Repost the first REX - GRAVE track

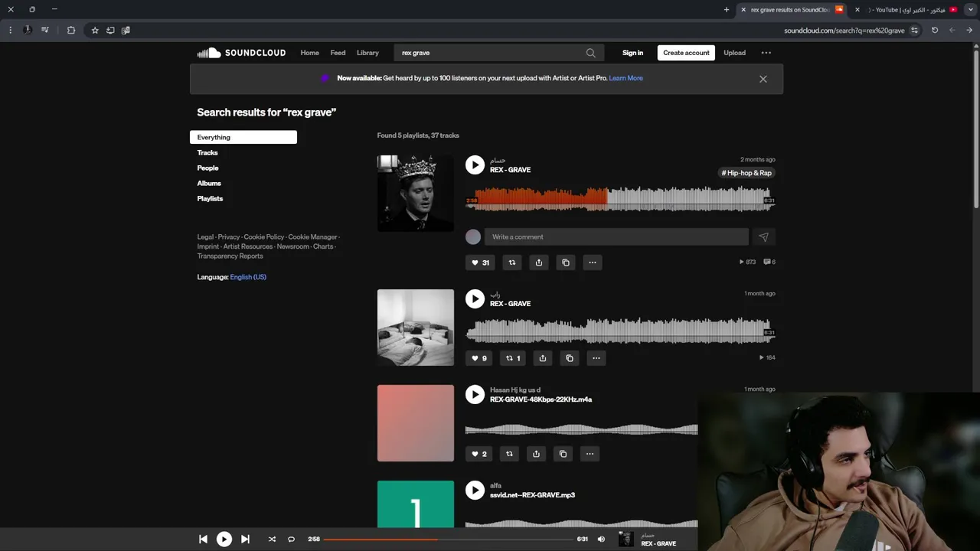(512, 262)
